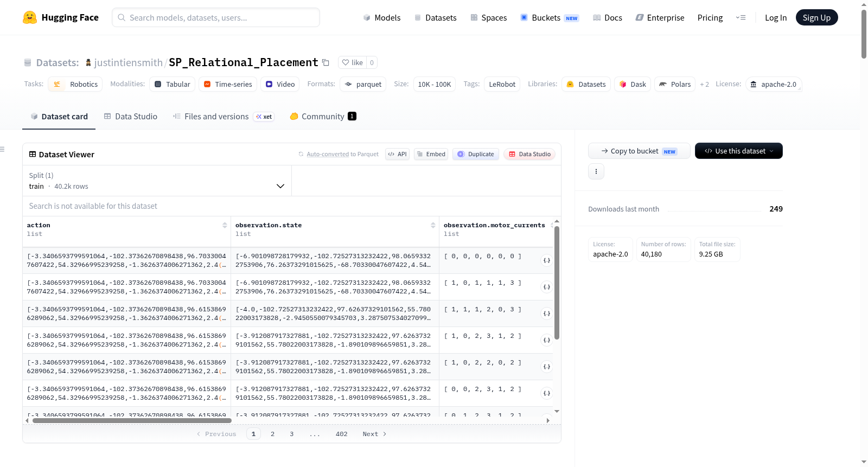Open the navigation overflow menu icon
This screenshot has height=467, width=868.
click(x=741, y=17)
